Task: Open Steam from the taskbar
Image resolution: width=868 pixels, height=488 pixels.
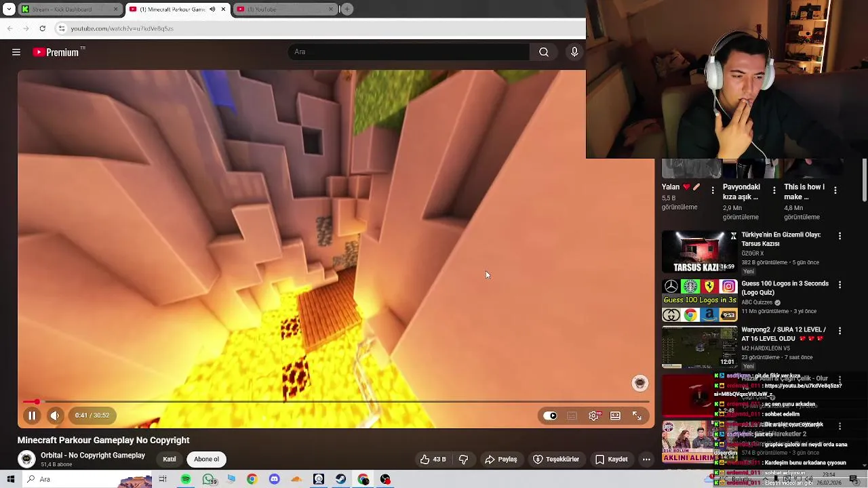Action: pos(340,479)
